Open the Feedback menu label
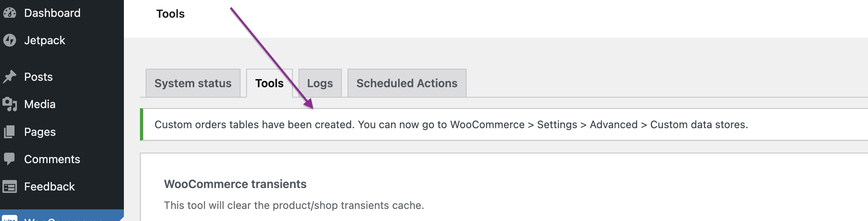The image size is (868, 221). tap(49, 186)
